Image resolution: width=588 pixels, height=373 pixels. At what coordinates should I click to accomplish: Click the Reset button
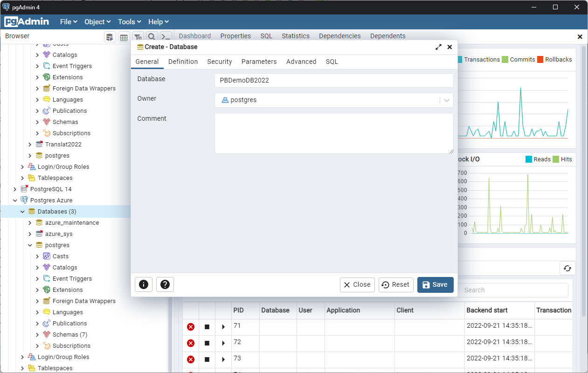tap(395, 284)
